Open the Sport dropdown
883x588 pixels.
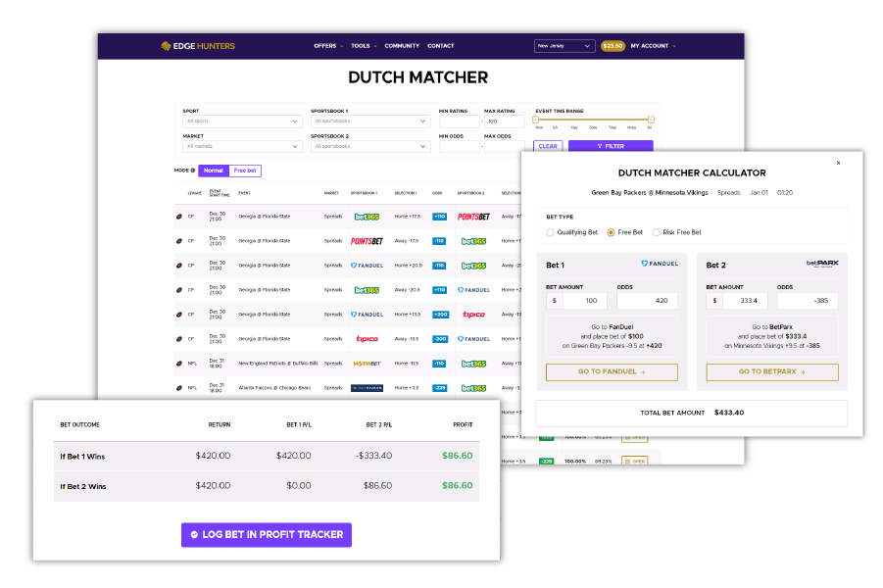242,122
